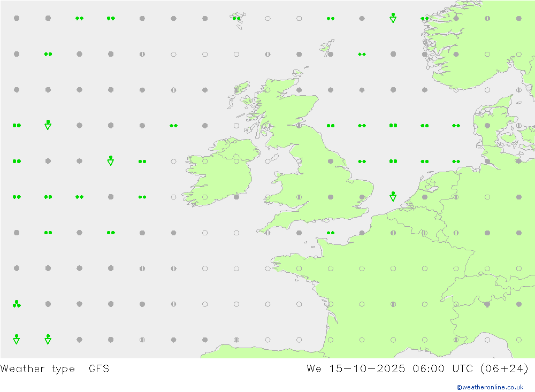Click the 'GFS' model label
535x392 pixels.
coord(99,368)
